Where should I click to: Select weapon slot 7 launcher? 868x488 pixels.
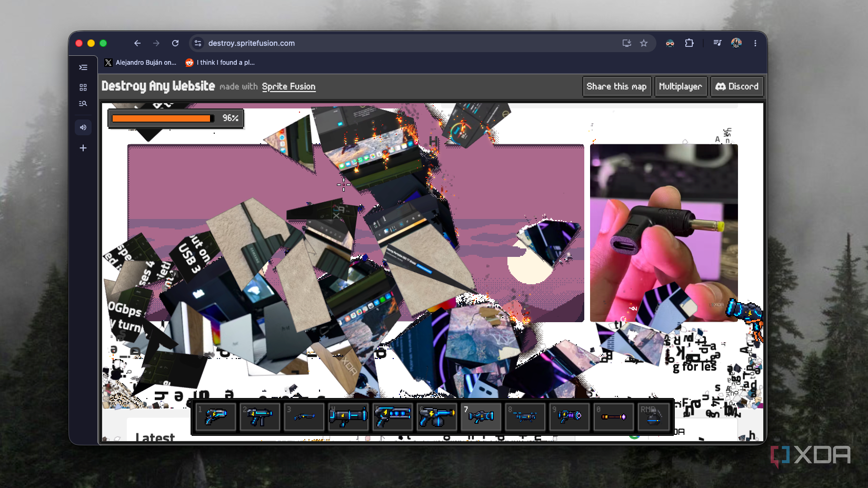point(481,416)
